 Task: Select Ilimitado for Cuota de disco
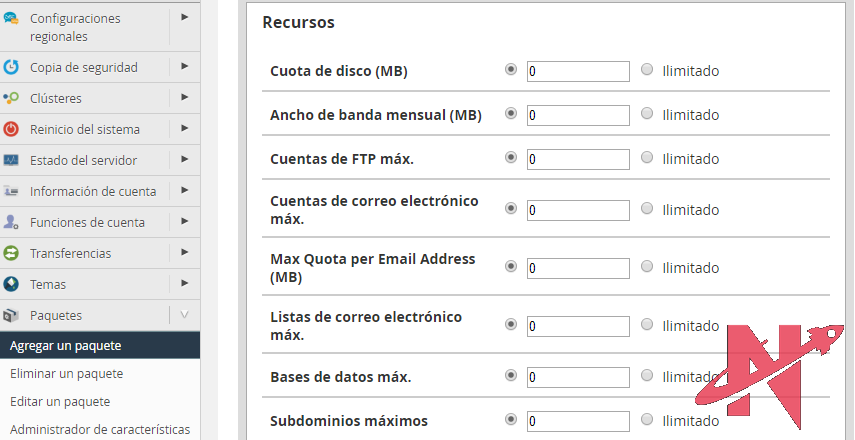[647, 70]
